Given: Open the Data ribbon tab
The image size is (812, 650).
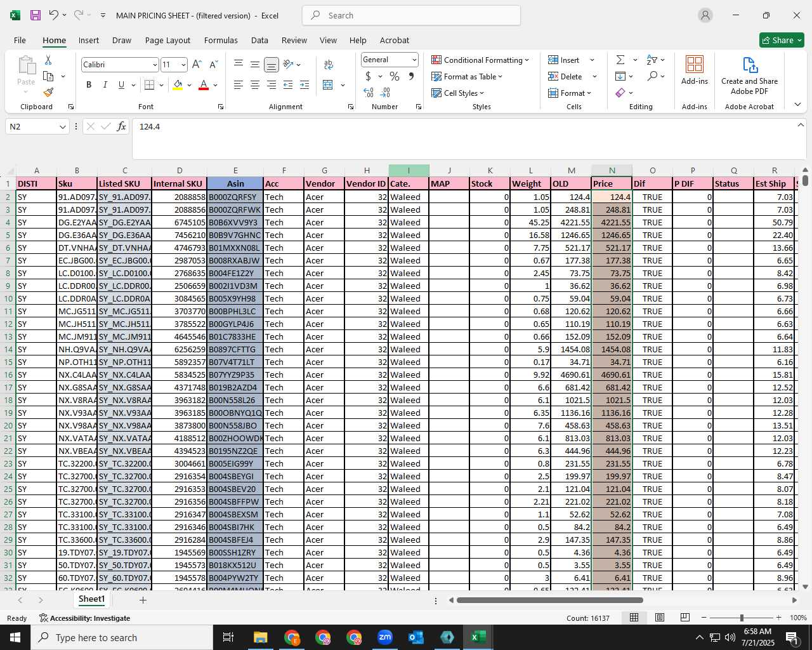Looking at the screenshot, I should 259,40.
